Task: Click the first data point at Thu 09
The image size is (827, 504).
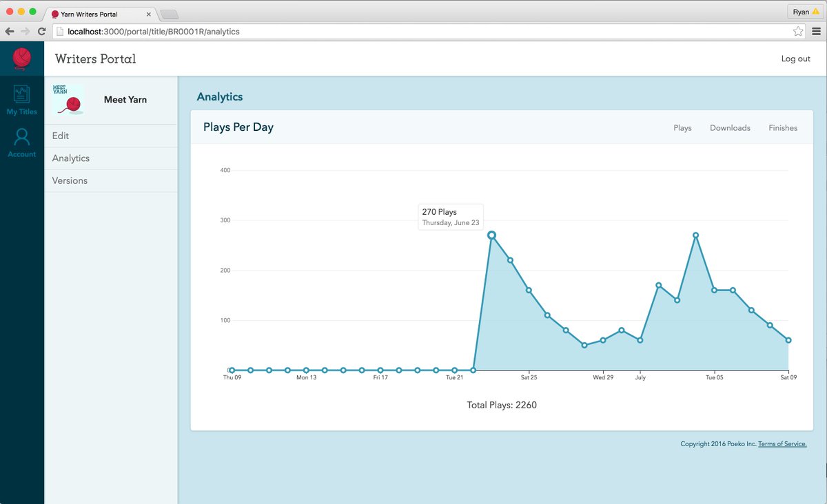Action: [232, 370]
